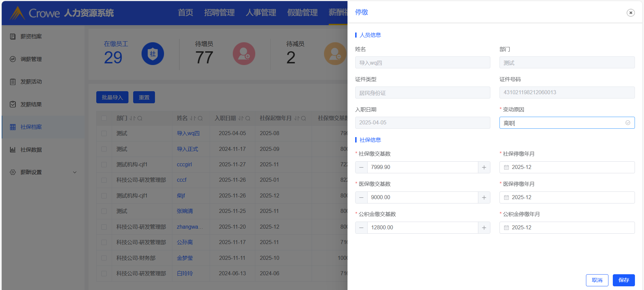Image resolution: width=644 pixels, height=290 pixels.
Task: Click the pink 待增员 user icon
Action: pos(244,54)
